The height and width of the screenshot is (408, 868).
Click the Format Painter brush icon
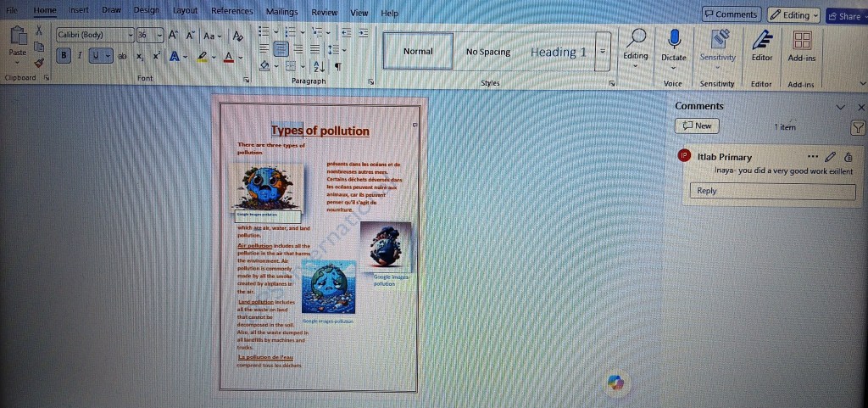click(39, 63)
